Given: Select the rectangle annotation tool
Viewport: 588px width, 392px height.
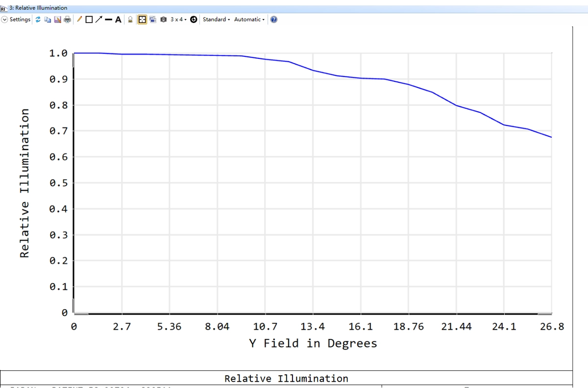Looking at the screenshot, I should tap(89, 20).
